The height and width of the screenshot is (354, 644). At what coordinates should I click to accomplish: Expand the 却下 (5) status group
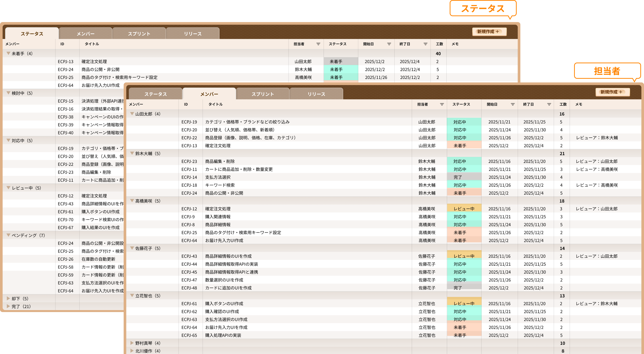point(8,298)
